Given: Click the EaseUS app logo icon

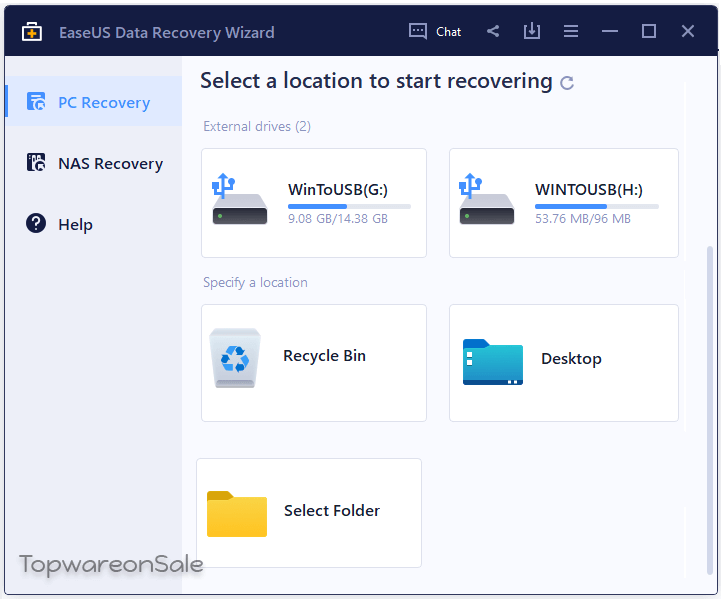Looking at the screenshot, I should 32,32.
